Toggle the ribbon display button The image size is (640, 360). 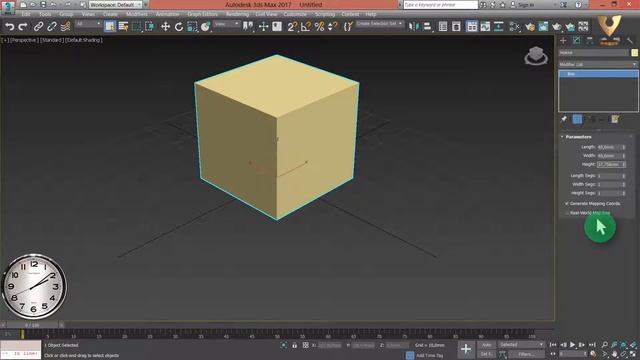click(472, 27)
